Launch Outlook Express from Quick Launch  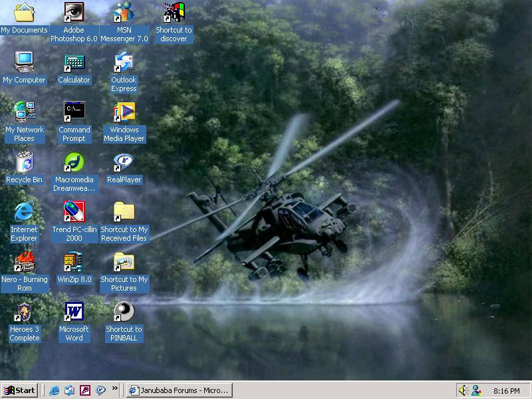click(x=70, y=390)
